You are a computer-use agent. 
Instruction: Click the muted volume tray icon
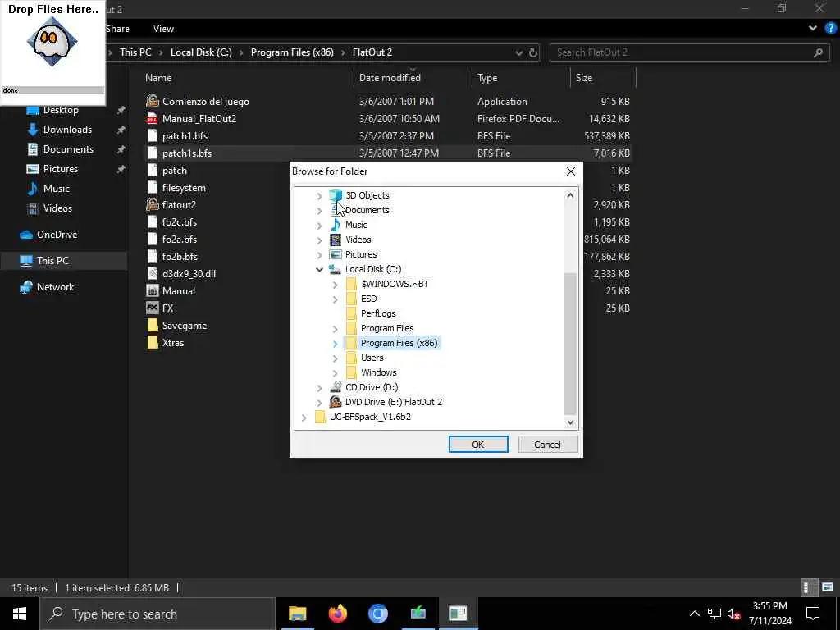click(734, 614)
